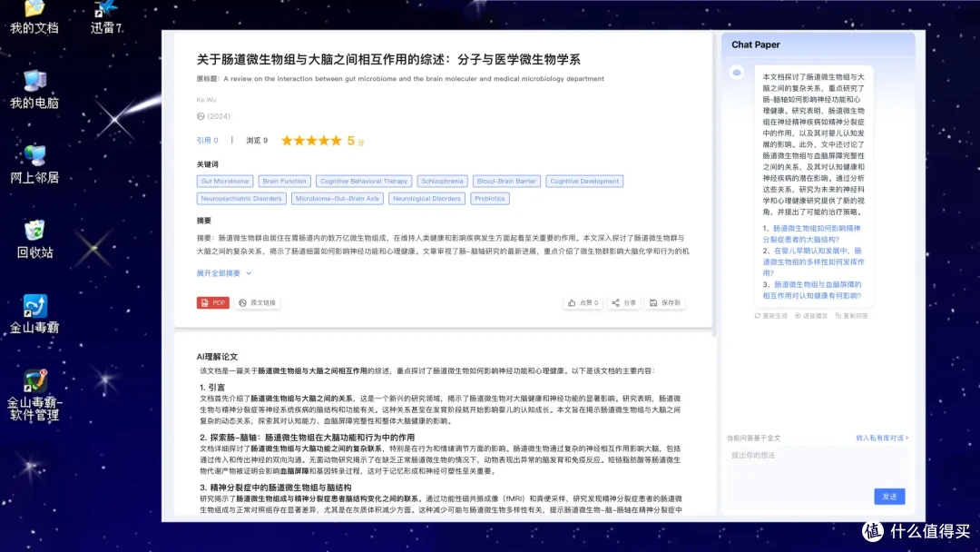The image size is (980, 552).
Task: Click the 提出你的想法 chat input field
Action: [x=818, y=465]
